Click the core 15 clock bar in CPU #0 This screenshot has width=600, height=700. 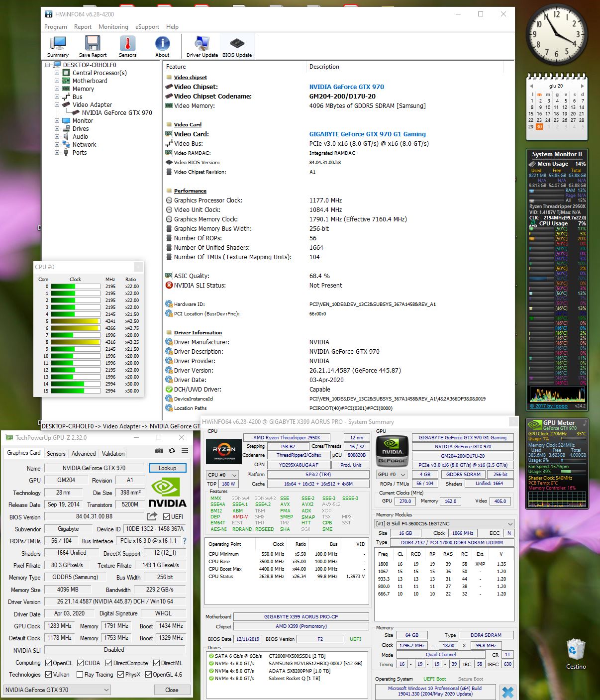(76, 391)
